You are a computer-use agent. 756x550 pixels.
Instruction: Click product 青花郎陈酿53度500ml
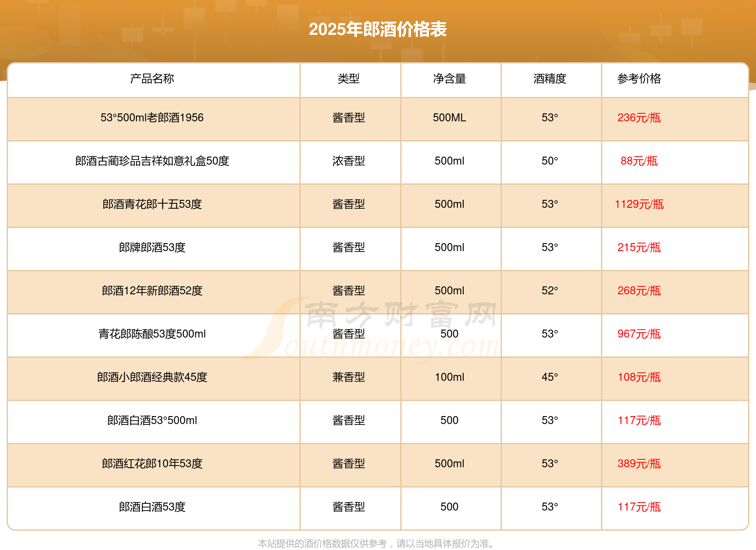pyautogui.click(x=152, y=334)
